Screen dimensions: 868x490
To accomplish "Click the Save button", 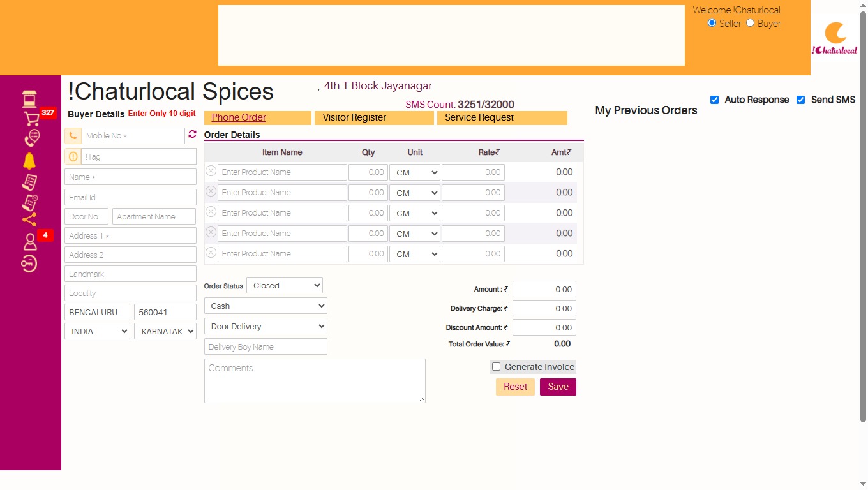I will pos(558,387).
